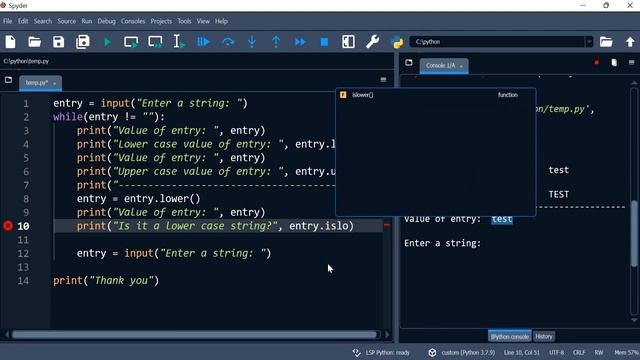The width and height of the screenshot is (640, 360).
Task: Toggle breakpoint on line 10
Action: 8,226
